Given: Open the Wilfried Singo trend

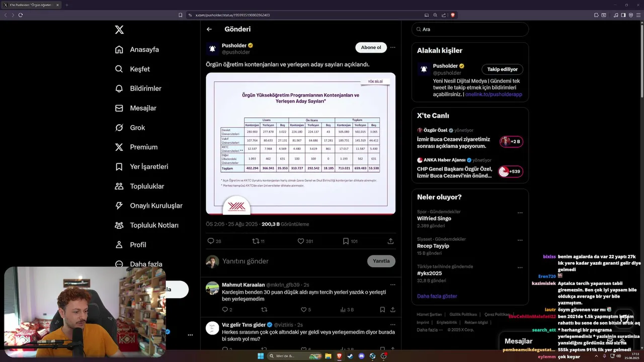Looking at the screenshot, I should click(x=434, y=219).
